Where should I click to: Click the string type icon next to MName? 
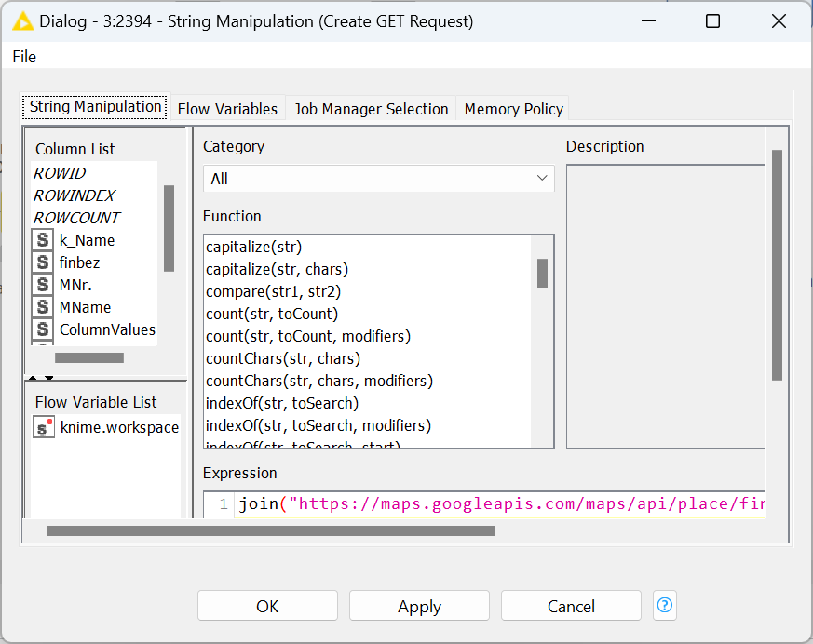(x=43, y=307)
